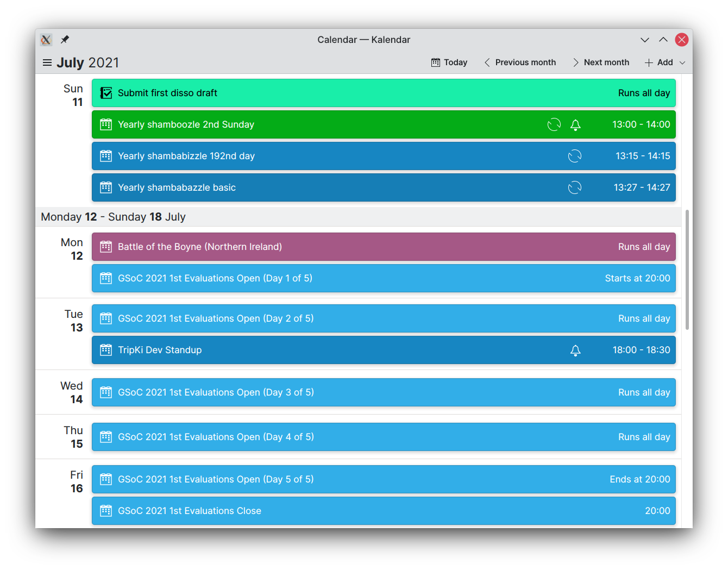Open GSoC 2021 1st Evaluations Open (Day 5 of 5)

pyautogui.click(x=384, y=479)
